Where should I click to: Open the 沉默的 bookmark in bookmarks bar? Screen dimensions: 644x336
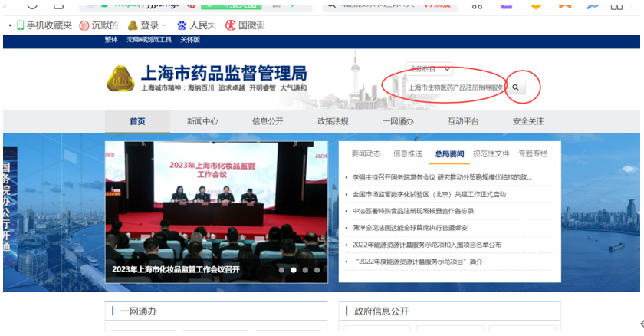point(100,25)
